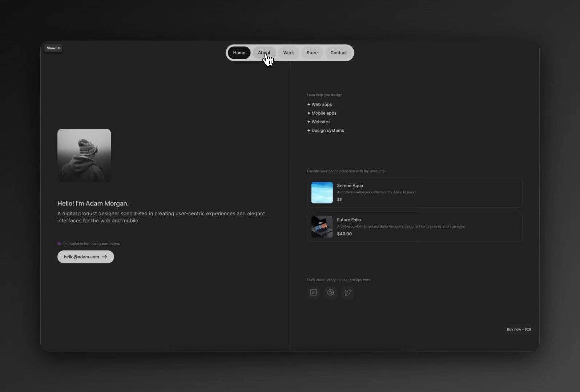
Task: Click the Show UI button
Action: point(53,48)
